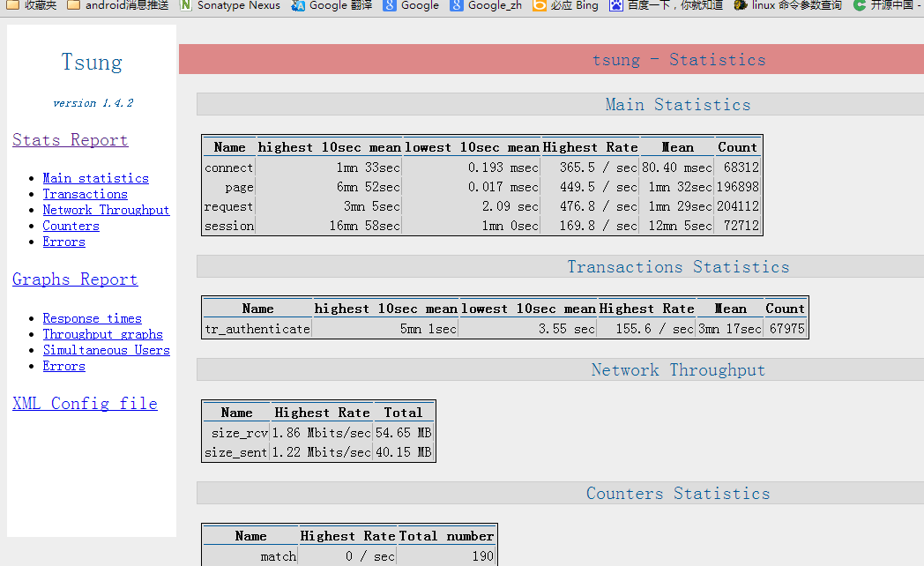The width and height of the screenshot is (924, 566).
Task: Select size_sent row name
Action: [236, 453]
